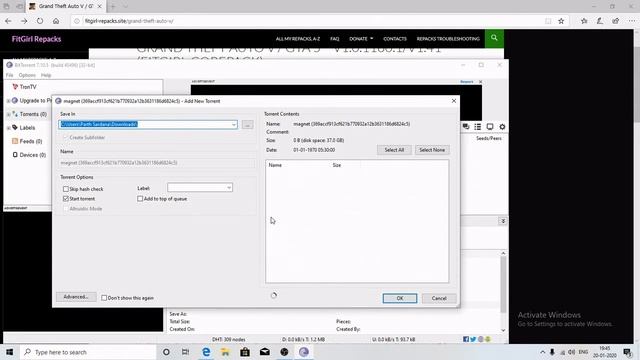Open Cortana circle icon on taskbar
640x360 pixels.
pyautogui.click(x=166, y=352)
